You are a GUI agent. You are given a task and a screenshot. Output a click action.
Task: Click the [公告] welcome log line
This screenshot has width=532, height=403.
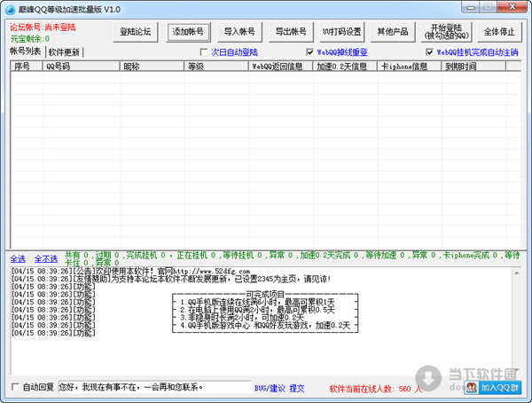[130, 272]
